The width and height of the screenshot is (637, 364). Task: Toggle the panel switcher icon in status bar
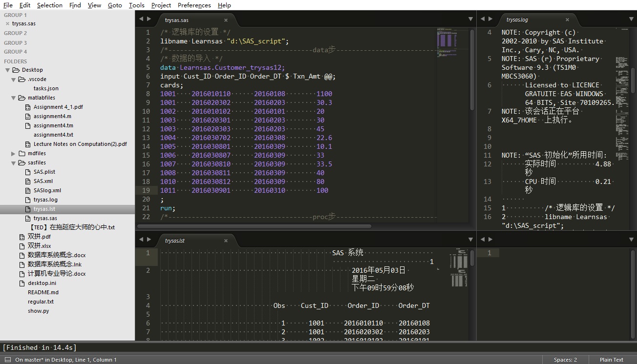tap(7, 360)
